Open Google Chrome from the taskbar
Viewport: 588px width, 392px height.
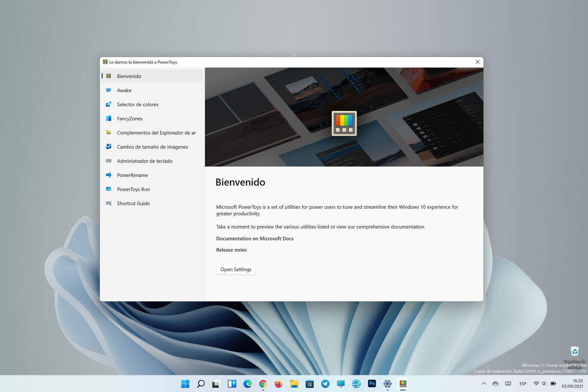coord(263,384)
